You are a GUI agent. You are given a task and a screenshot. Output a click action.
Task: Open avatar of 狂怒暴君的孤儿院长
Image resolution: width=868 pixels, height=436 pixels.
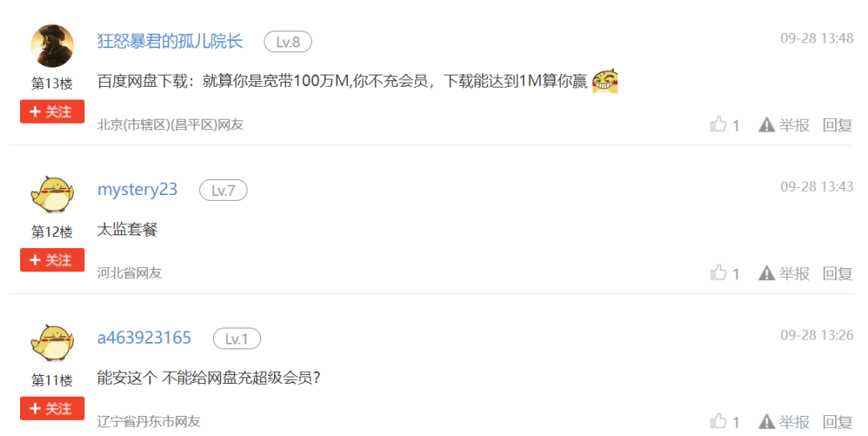pos(52,46)
